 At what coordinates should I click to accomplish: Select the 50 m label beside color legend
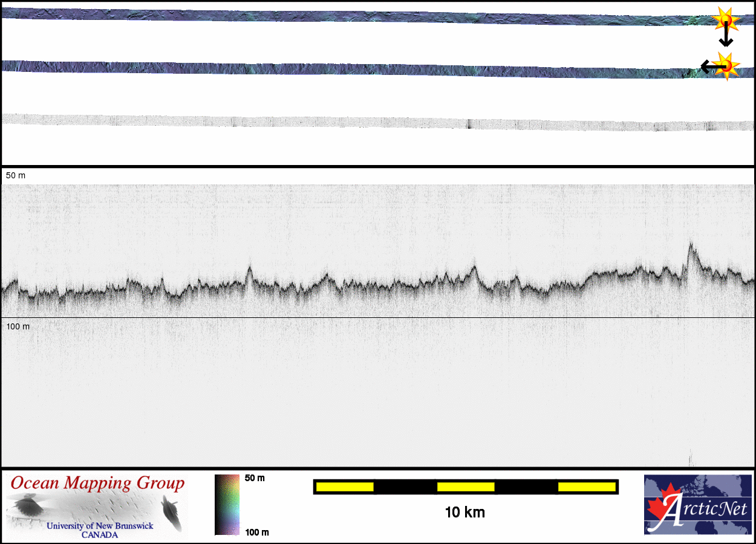[x=255, y=478]
